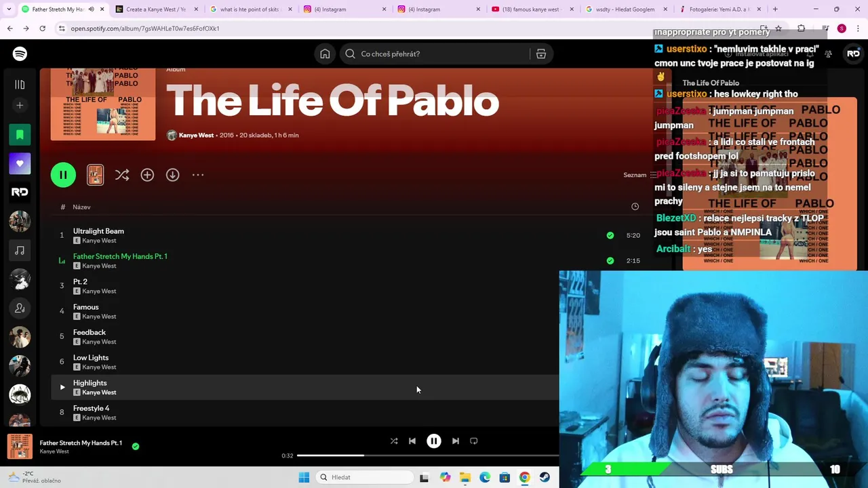This screenshot has width=868, height=488.
Task: Switch to 'what is the point of skits' tab
Action: click(x=251, y=9)
